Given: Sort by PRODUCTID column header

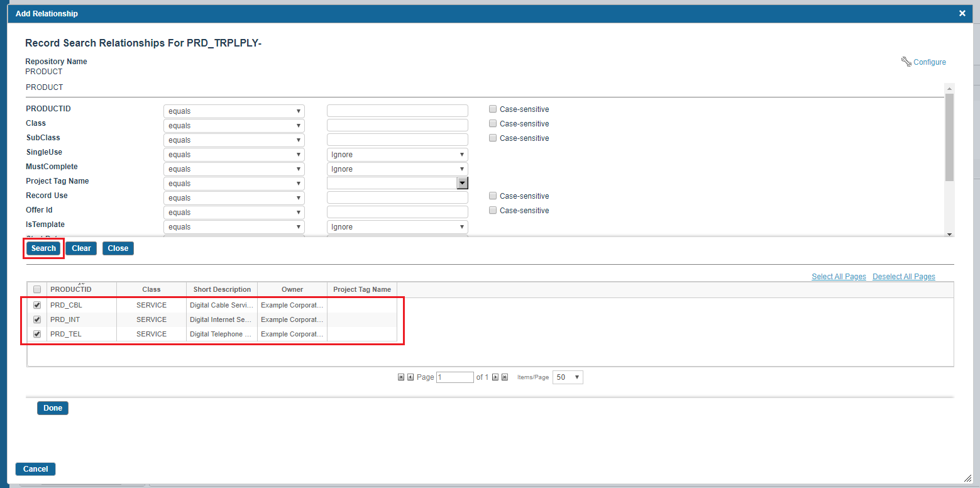Looking at the screenshot, I should (82, 289).
